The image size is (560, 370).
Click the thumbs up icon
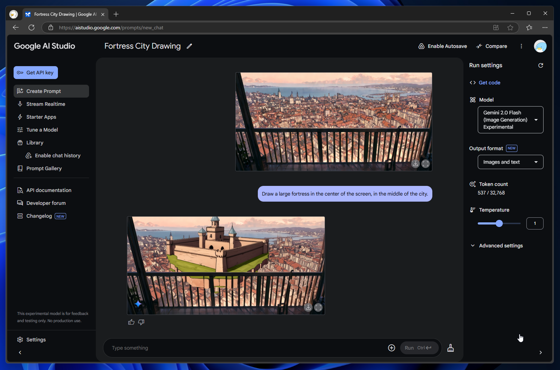[x=131, y=322]
